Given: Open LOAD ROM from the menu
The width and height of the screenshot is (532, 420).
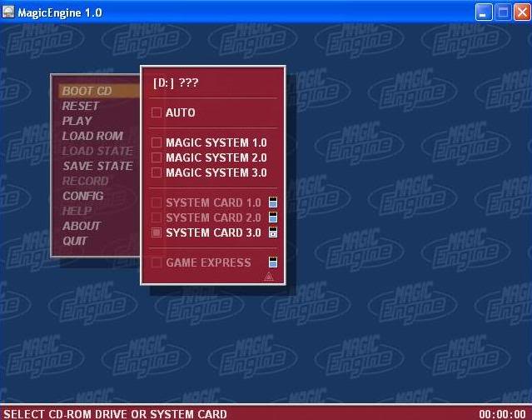Looking at the screenshot, I should 92,136.
